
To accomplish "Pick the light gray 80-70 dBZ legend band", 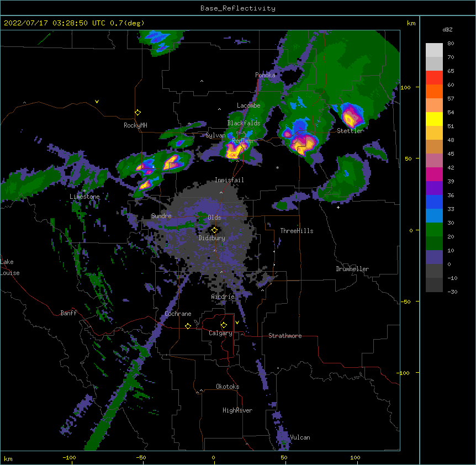I will (x=434, y=50).
